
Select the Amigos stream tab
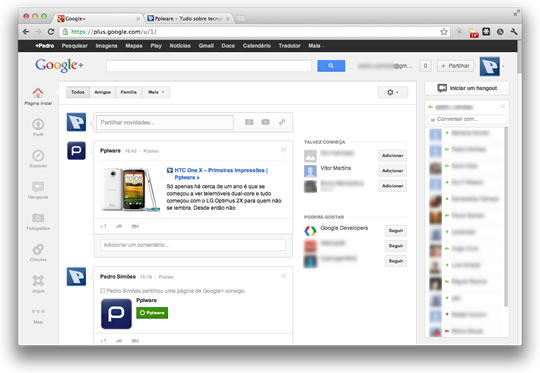point(103,92)
